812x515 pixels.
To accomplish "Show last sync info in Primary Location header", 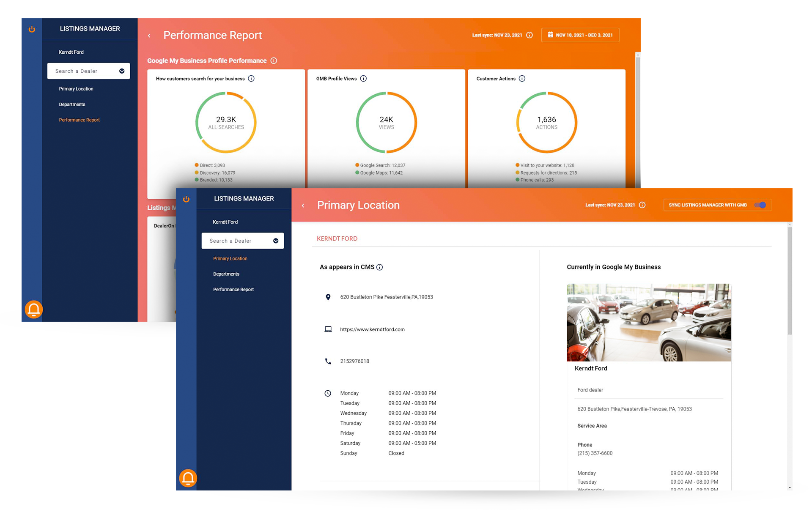I will (642, 205).
